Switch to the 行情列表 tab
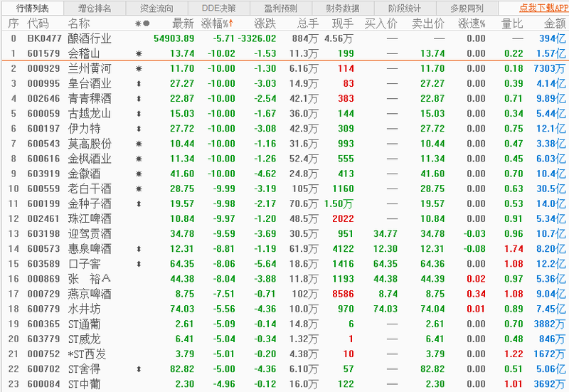The image size is (569, 392). click(32, 8)
